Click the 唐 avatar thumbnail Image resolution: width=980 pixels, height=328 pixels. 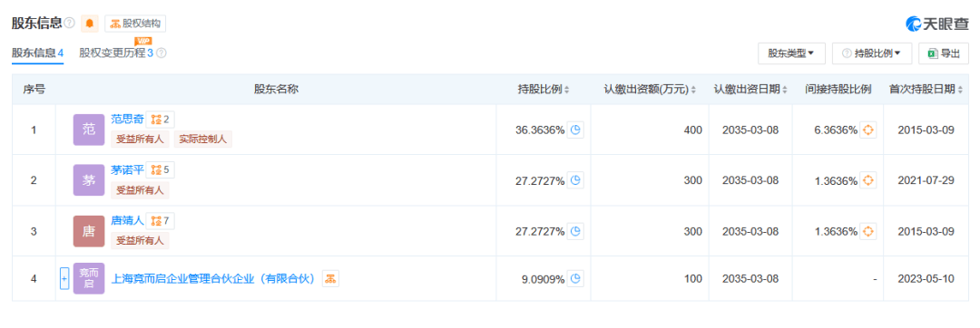(x=89, y=231)
